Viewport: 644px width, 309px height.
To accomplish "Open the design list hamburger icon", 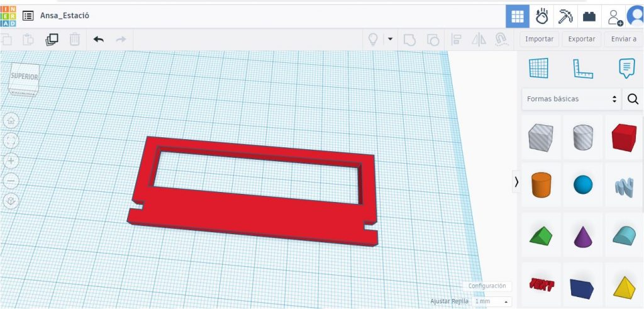I will (x=28, y=16).
